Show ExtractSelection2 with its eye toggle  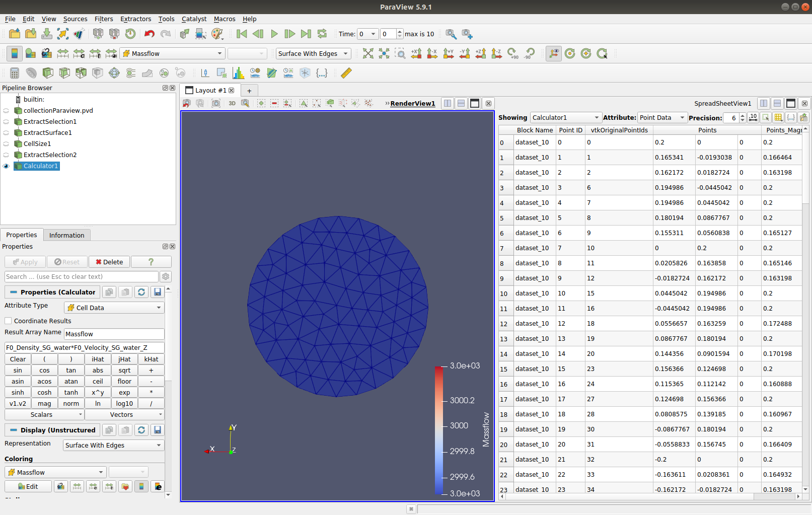point(6,155)
